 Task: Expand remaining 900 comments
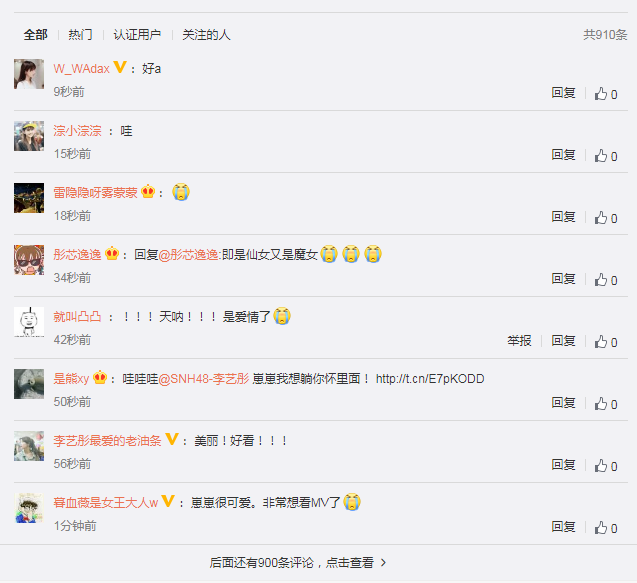(298, 563)
